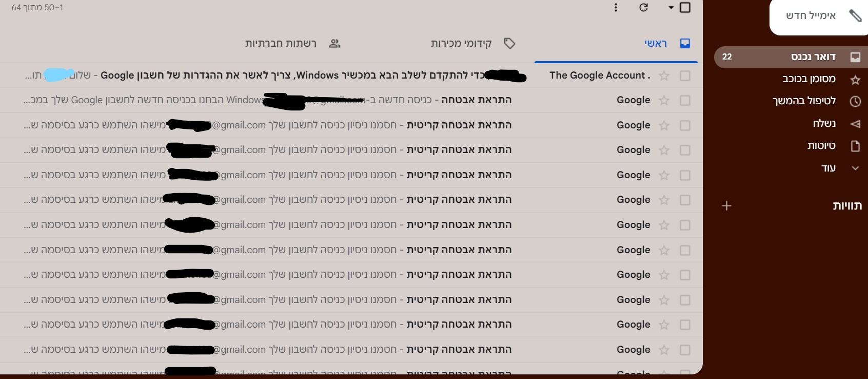Click the plus icon to create a label
Image resolution: width=868 pixels, height=379 pixels.
726,206
